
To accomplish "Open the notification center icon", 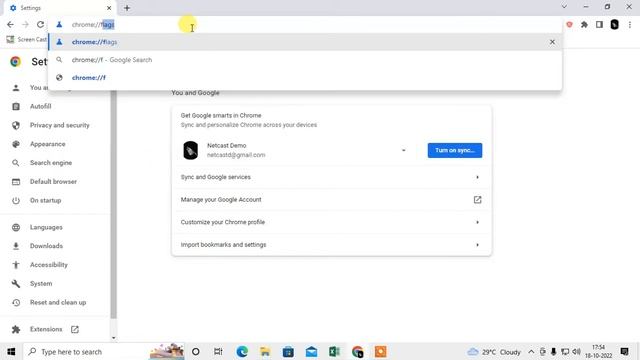I will pos(624,351).
